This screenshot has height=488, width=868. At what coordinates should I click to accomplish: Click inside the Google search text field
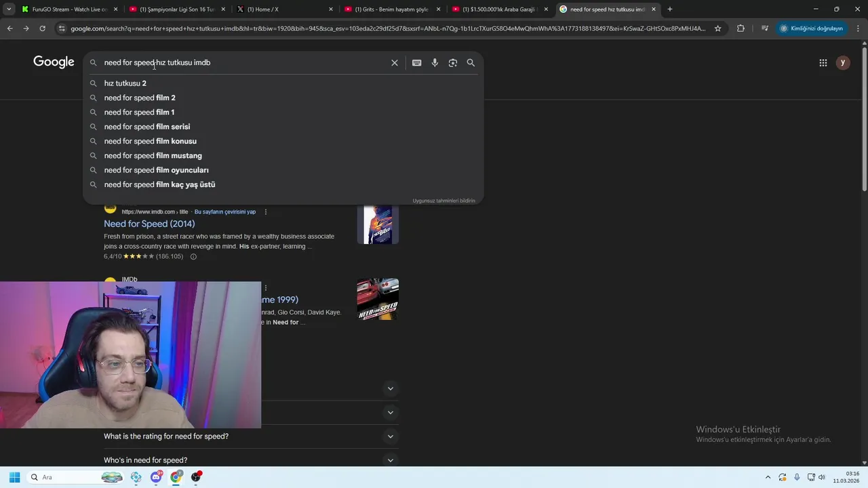tap(244, 62)
